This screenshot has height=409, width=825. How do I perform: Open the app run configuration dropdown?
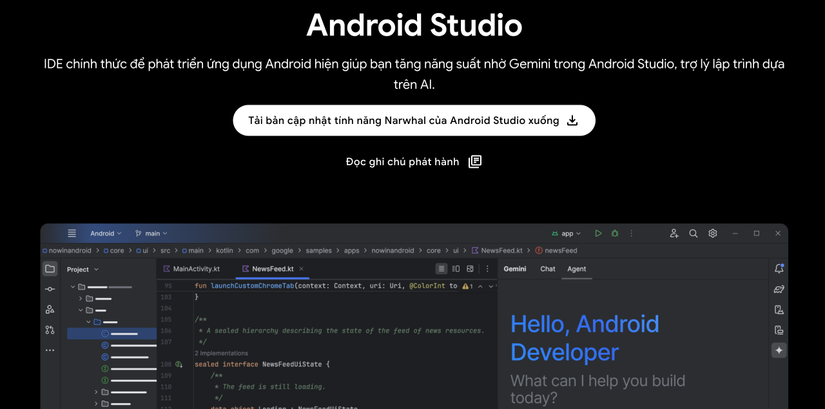pos(566,233)
